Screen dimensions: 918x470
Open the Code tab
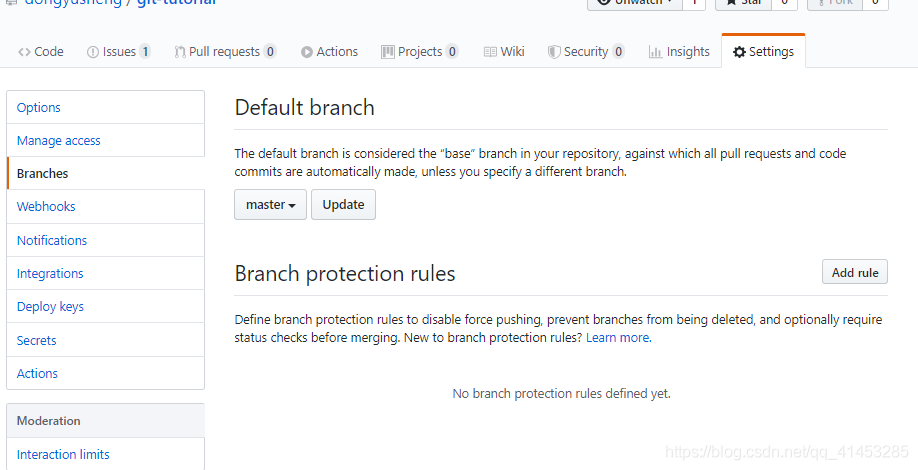click(40, 52)
